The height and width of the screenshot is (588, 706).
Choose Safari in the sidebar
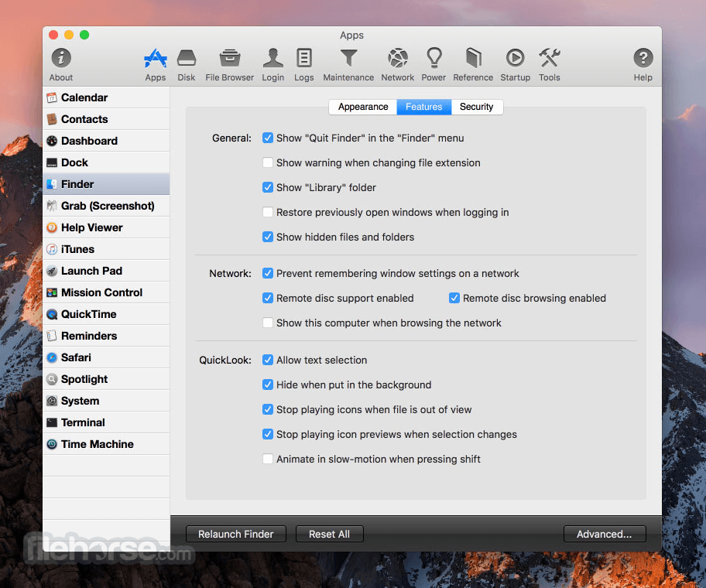point(106,357)
